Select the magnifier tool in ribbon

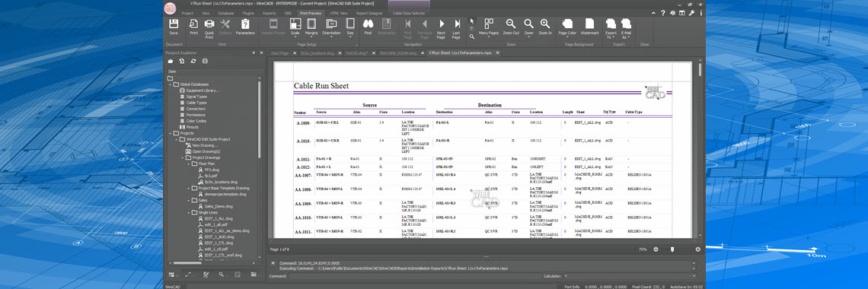[x=471, y=37]
